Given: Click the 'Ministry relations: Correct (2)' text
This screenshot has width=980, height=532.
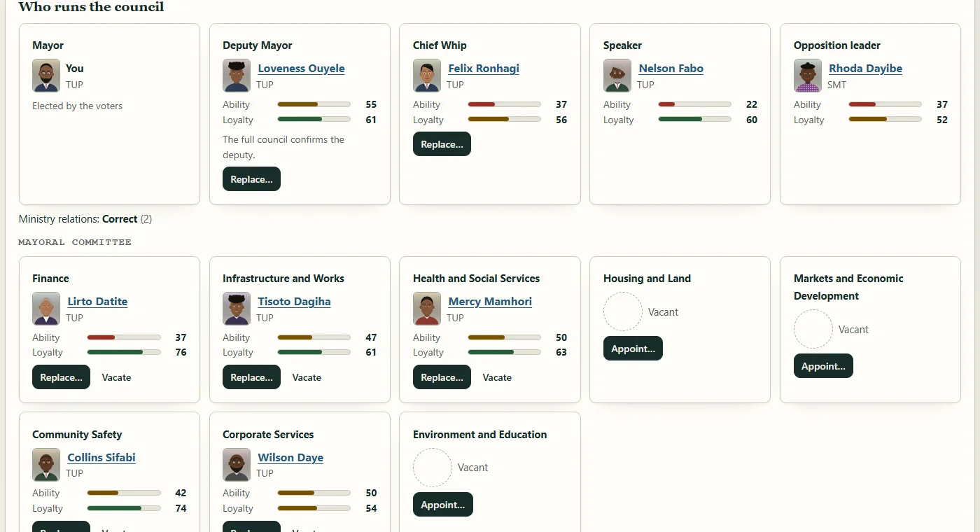Looking at the screenshot, I should 85,219.
